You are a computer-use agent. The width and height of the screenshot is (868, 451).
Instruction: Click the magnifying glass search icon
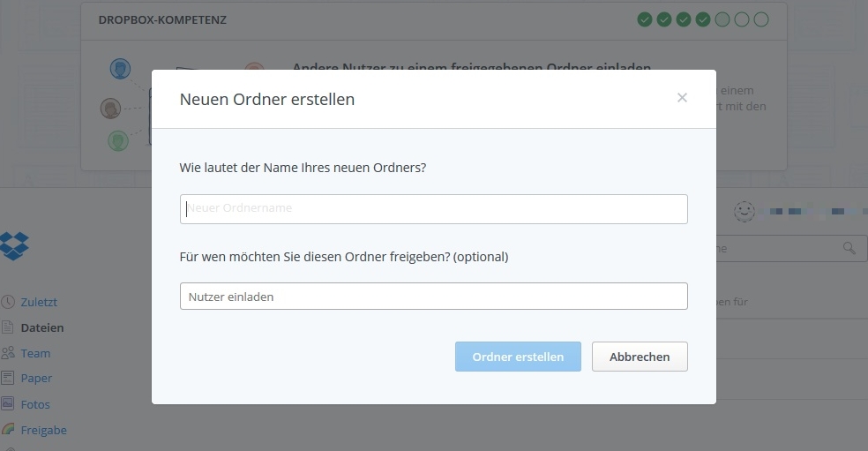(849, 248)
